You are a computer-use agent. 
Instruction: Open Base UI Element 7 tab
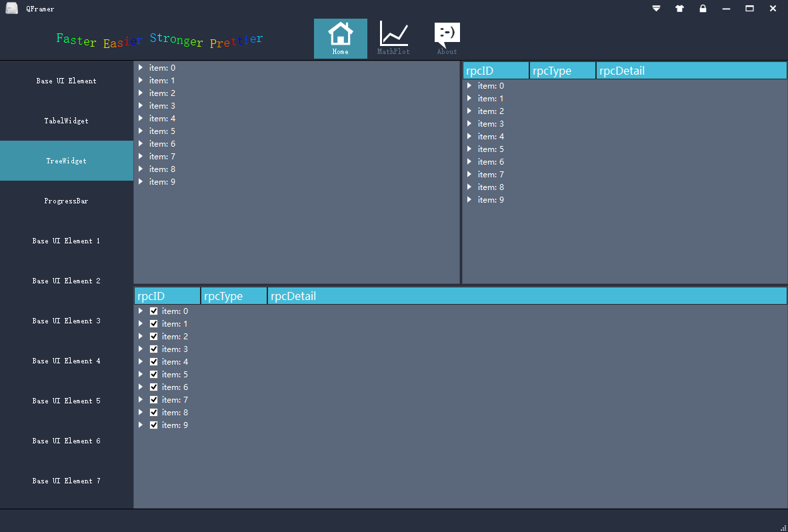[x=67, y=481]
